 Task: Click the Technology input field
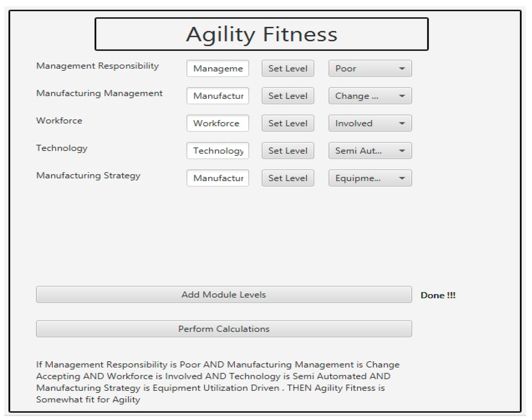[x=217, y=151]
